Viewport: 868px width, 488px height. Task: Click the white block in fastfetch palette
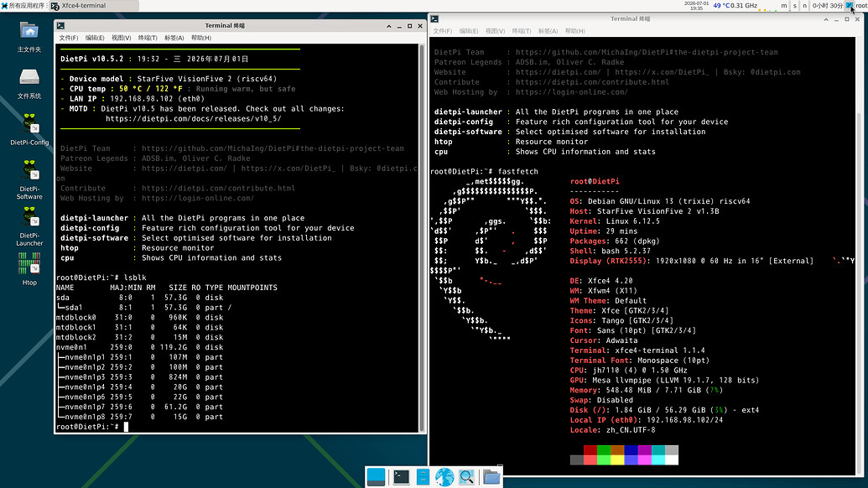click(x=672, y=459)
